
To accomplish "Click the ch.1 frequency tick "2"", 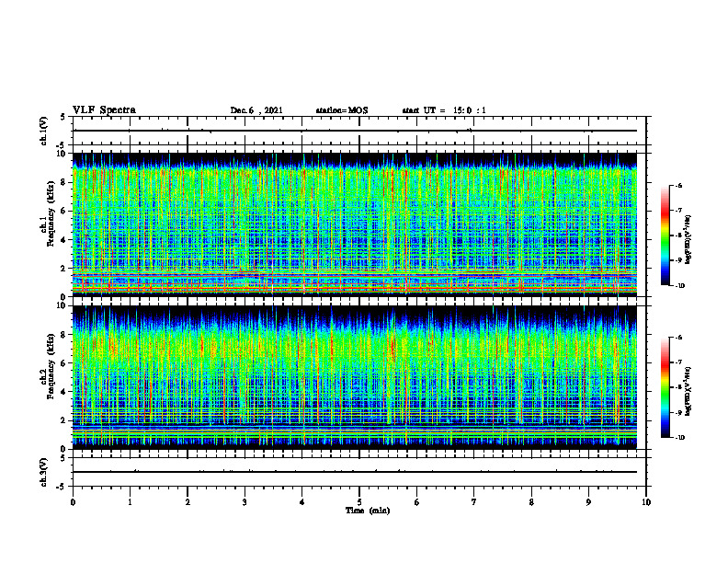I will click(x=64, y=269).
